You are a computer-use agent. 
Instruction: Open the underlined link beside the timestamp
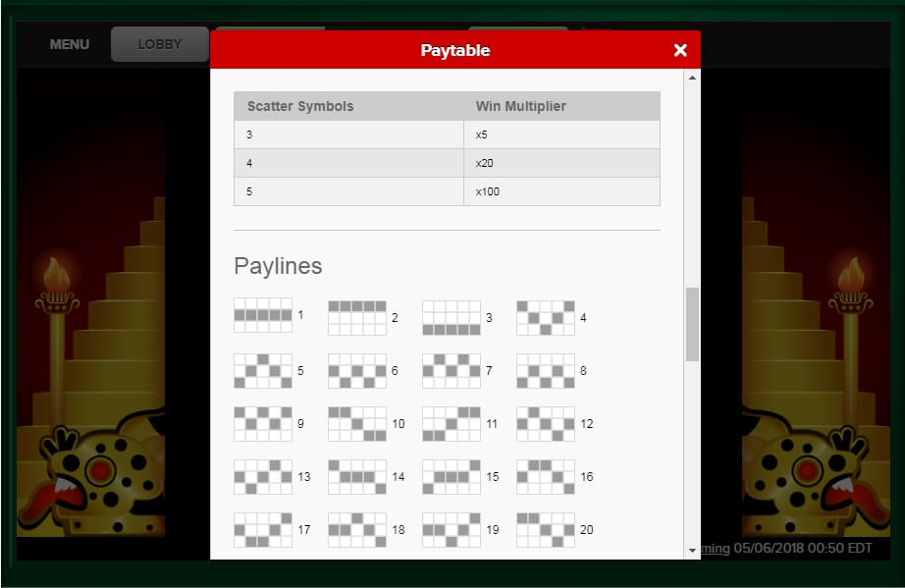click(x=715, y=549)
